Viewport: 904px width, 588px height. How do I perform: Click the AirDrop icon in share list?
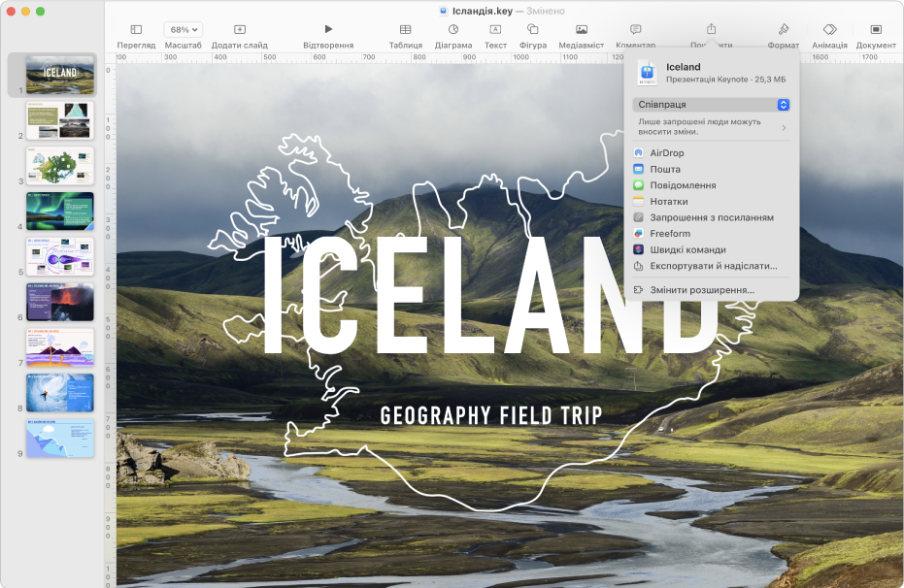[x=638, y=152]
